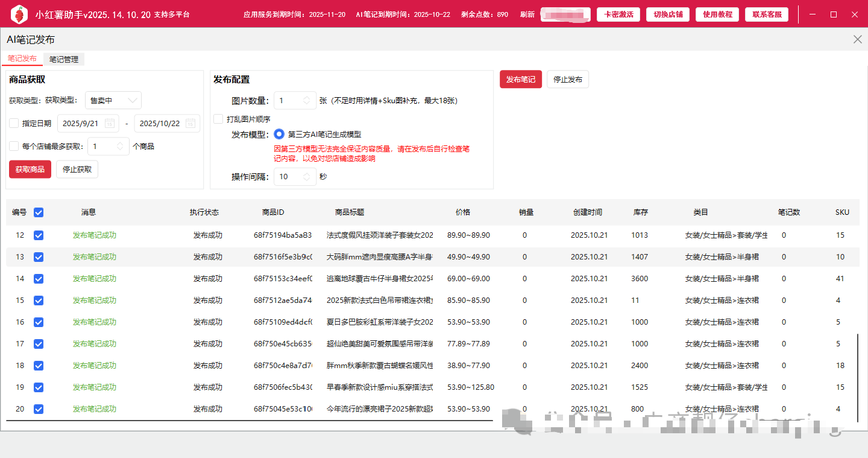Open calendar picker for start date 2025/9/21
Image resolution: width=868 pixels, height=458 pixels.
tap(109, 124)
